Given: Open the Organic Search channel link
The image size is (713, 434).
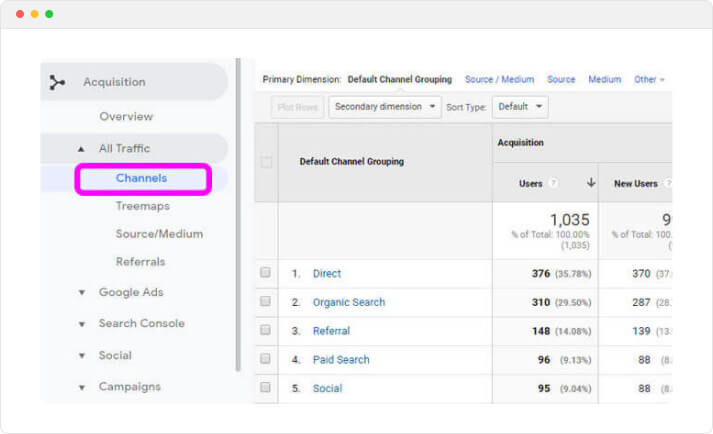Looking at the screenshot, I should coord(349,302).
